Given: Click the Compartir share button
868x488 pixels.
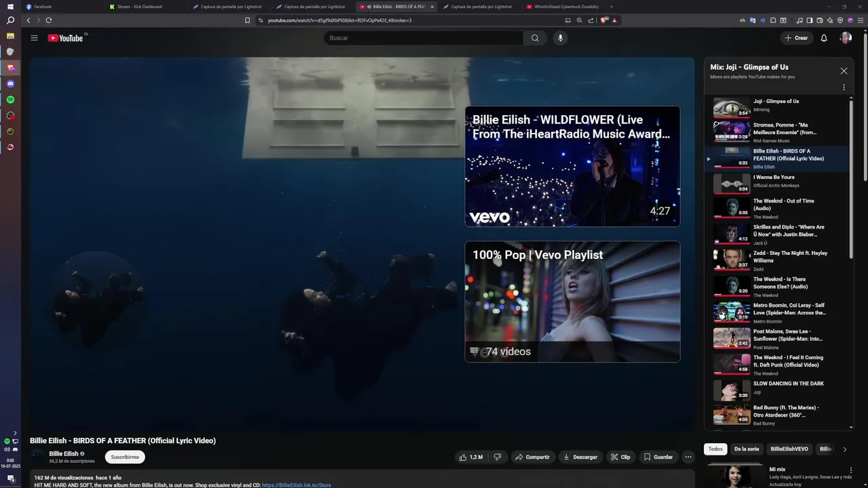Looking at the screenshot, I should [532, 457].
